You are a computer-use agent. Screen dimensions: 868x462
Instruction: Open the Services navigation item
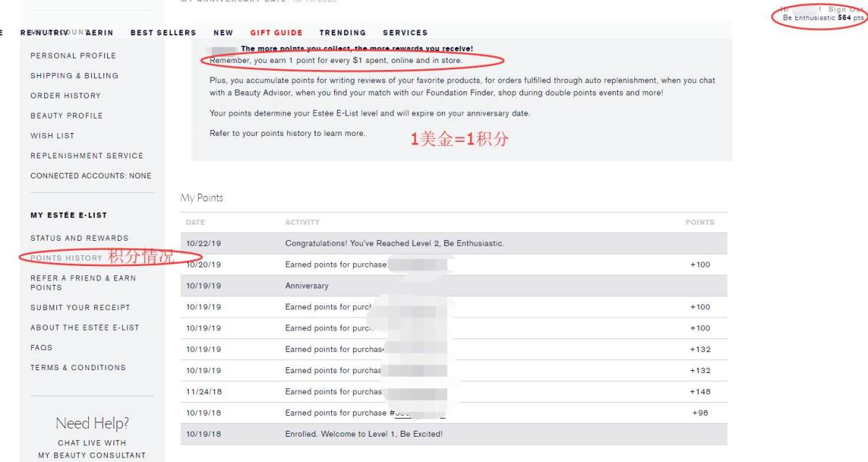[x=405, y=33]
